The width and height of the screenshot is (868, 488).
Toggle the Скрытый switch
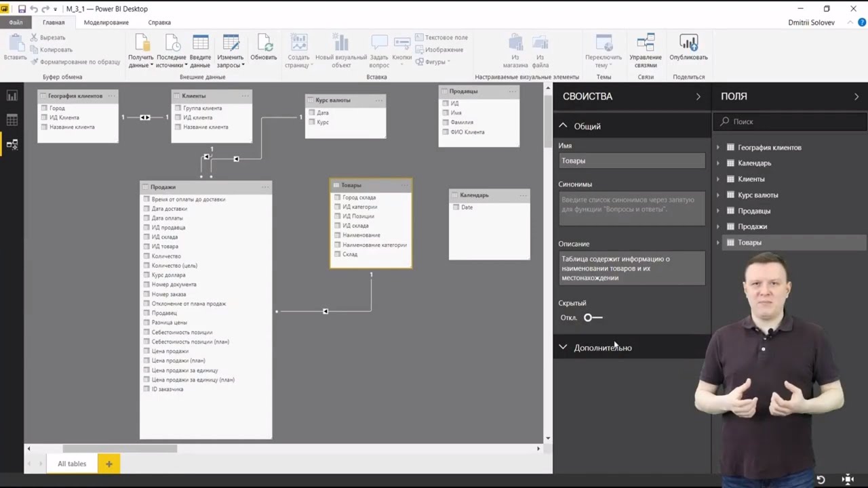click(593, 317)
